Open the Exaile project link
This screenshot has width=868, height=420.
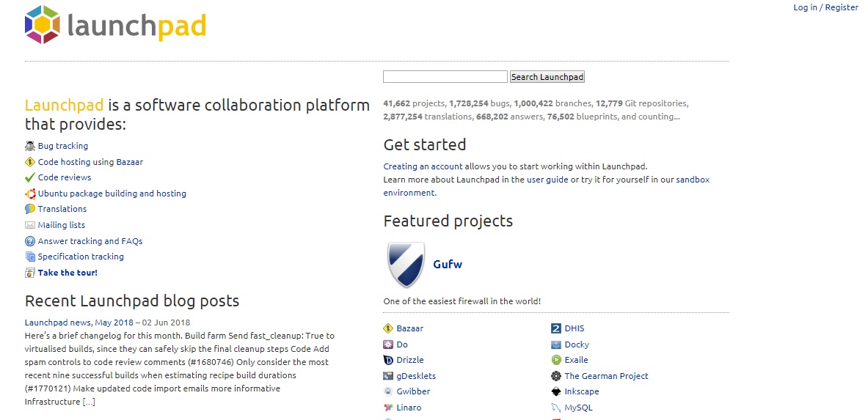click(x=576, y=360)
